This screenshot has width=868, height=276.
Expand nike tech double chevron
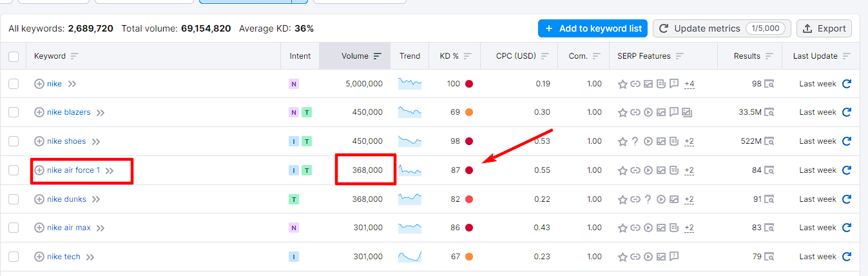[x=90, y=257]
